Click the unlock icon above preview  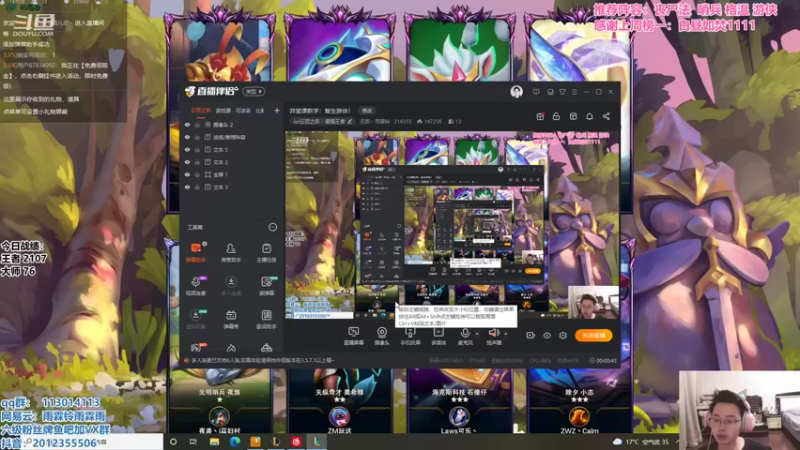point(556,116)
